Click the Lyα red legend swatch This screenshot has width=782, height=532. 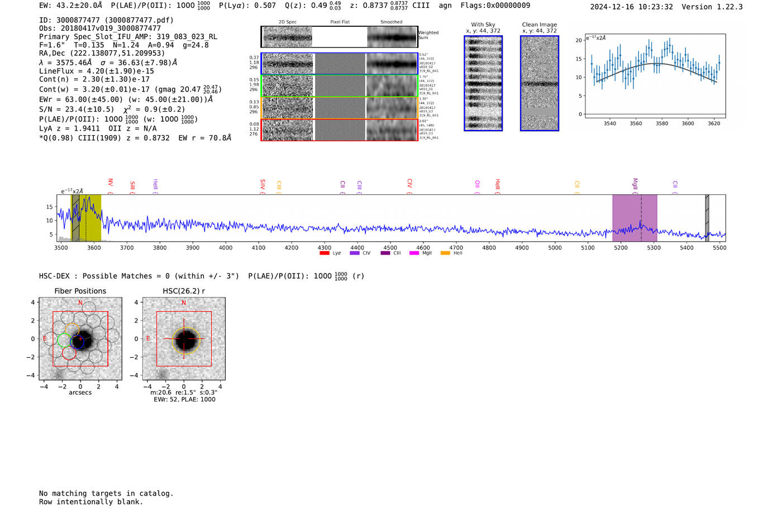pos(324,253)
